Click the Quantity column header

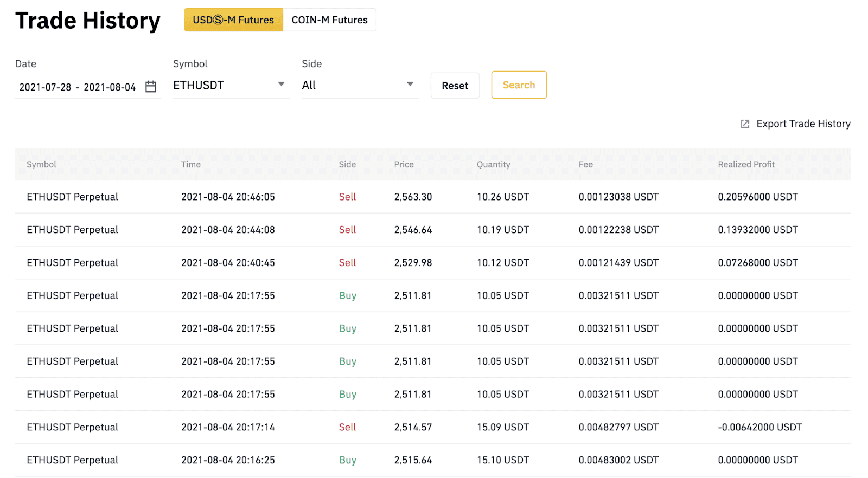493,164
